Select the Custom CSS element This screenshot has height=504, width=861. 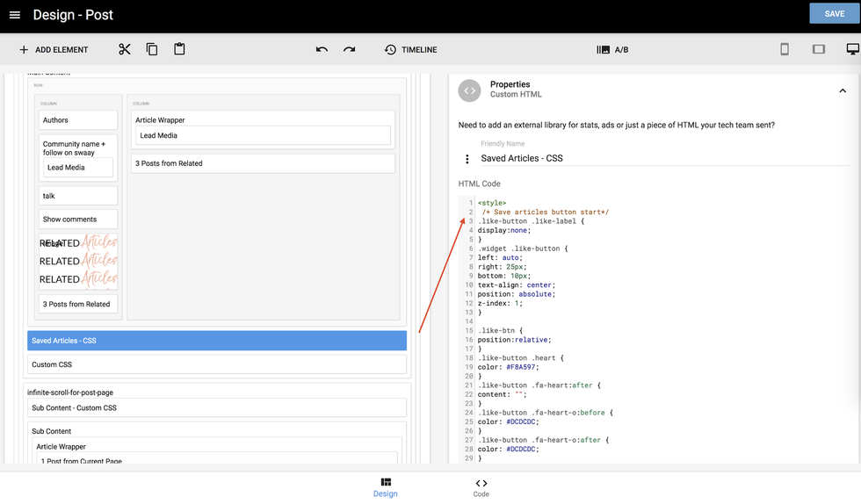pos(216,364)
